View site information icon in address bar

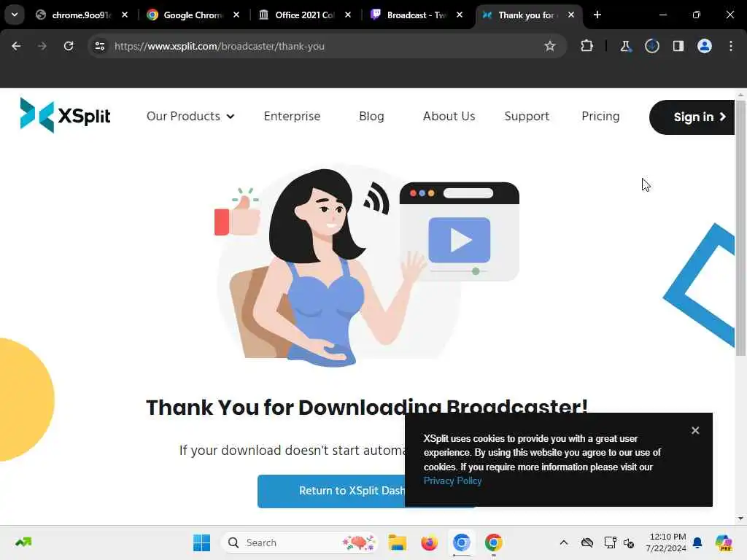coord(99,46)
